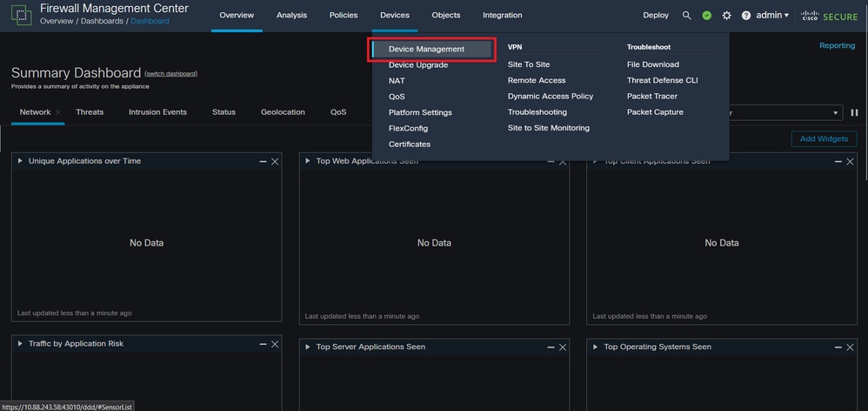This screenshot has width=868, height=411.
Task: Click the switch dashboard link
Action: click(x=170, y=74)
